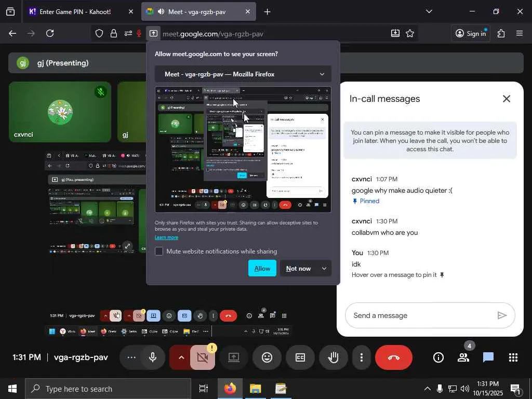The image size is (532, 399).
Task: Open the activities grid icon
Action: 513,357
